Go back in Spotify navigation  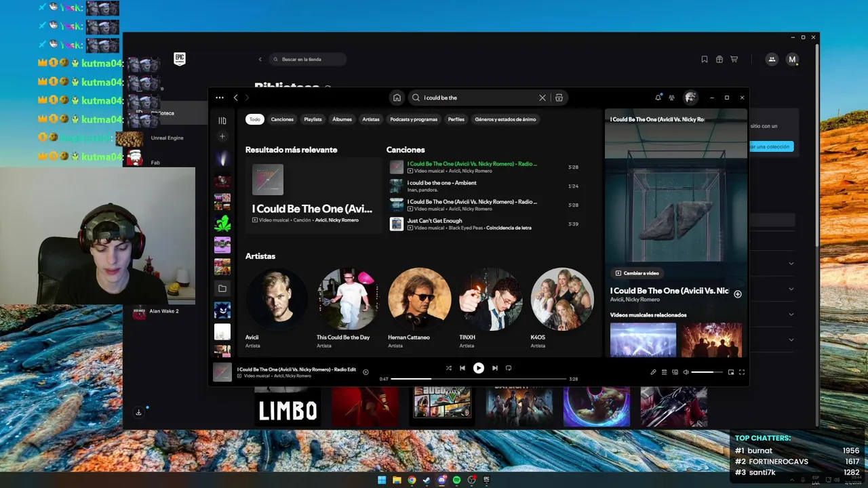pyautogui.click(x=236, y=98)
